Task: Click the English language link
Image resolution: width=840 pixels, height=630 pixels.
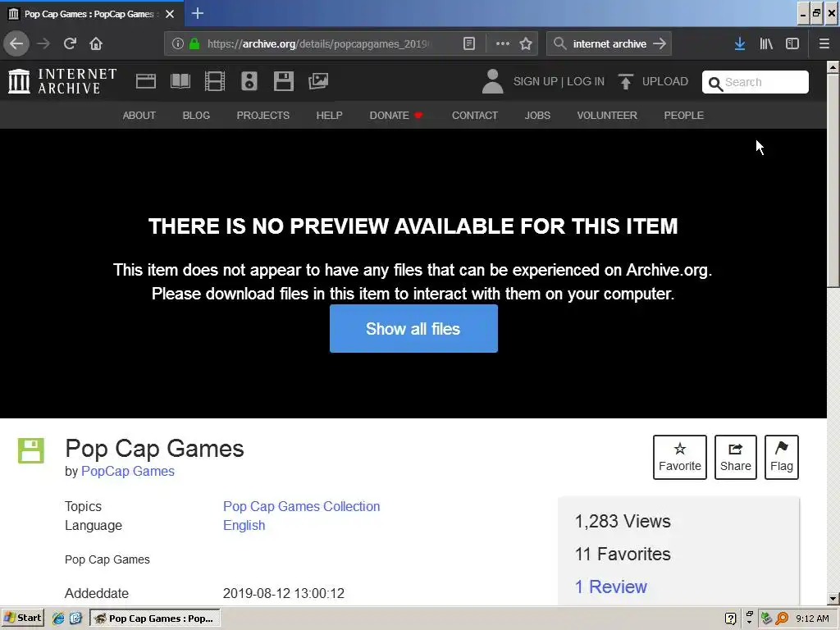Action: click(244, 525)
